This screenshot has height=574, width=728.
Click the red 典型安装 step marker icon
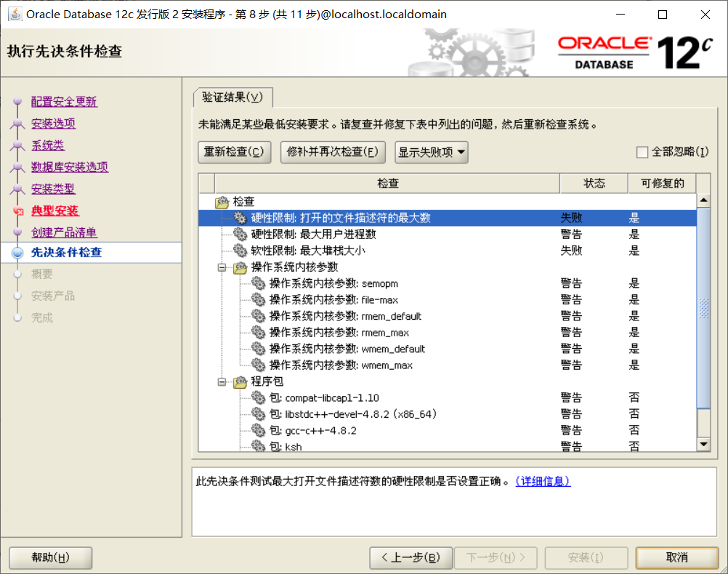[18, 211]
